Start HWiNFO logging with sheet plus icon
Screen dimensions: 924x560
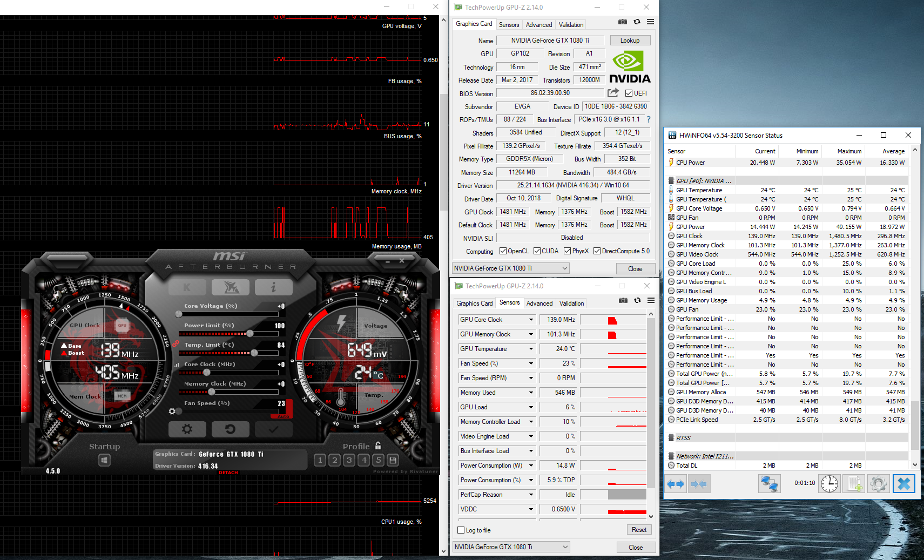click(x=854, y=484)
